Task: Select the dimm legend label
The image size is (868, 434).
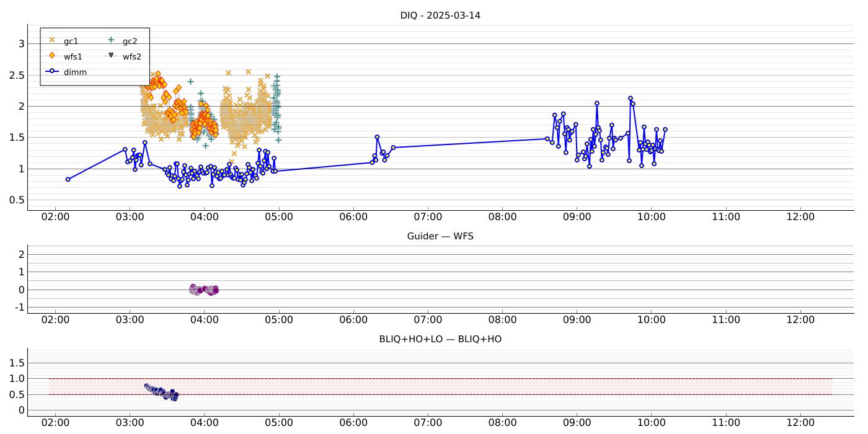Action: coord(75,72)
